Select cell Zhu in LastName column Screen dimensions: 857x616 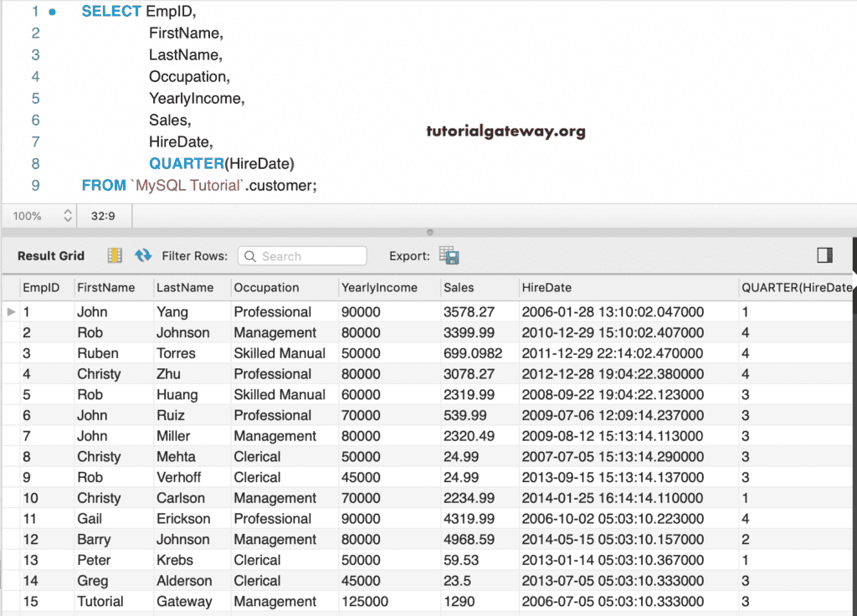192,374
